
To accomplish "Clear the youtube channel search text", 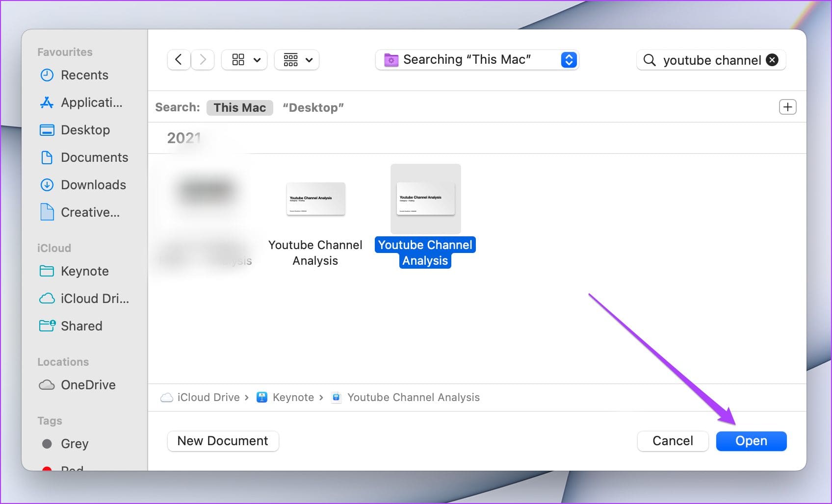I will tap(772, 60).
